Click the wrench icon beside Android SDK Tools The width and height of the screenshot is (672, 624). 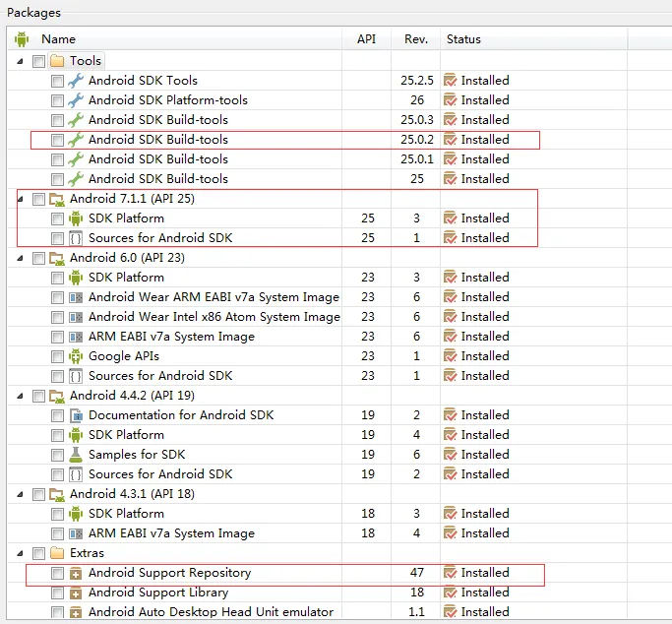(76, 81)
